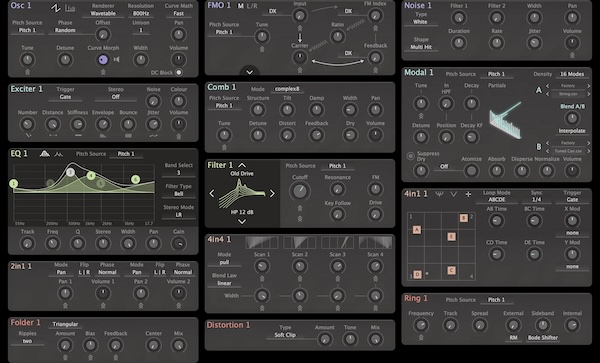Open the Renderer Wavetable dropdown
600x363 pixels.
[x=103, y=13]
